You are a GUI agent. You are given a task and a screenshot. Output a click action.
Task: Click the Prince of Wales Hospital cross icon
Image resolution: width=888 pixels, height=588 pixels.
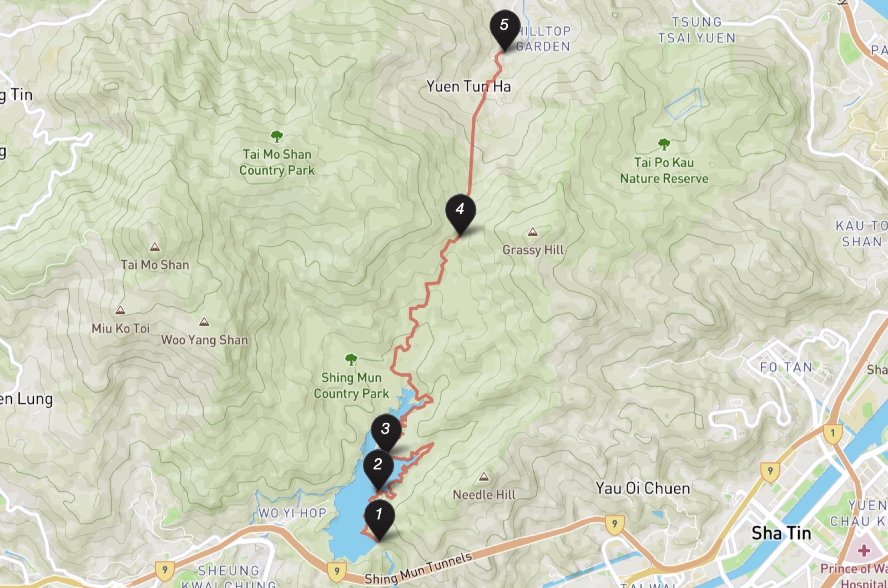(x=864, y=551)
